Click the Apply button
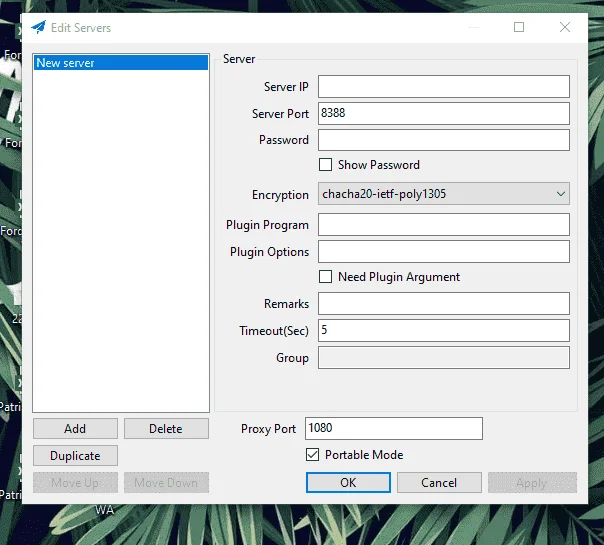The height and width of the screenshot is (545, 604). tap(532, 483)
